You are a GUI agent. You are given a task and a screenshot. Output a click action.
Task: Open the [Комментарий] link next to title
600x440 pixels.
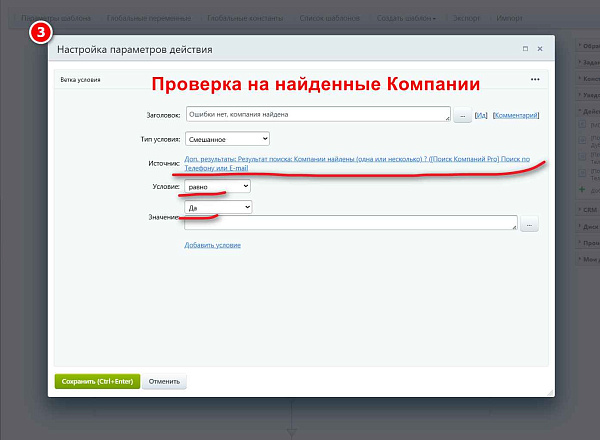pyautogui.click(x=516, y=115)
